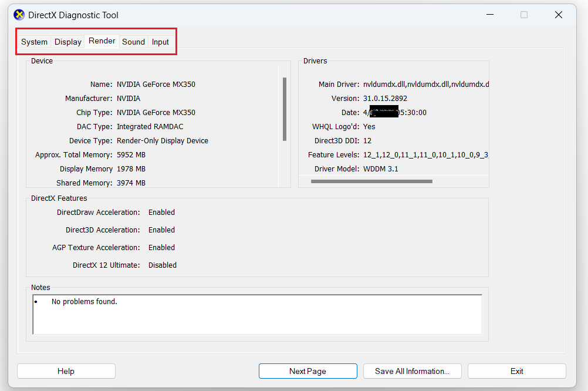The width and height of the screenshot is (588, 391).
Task: Click the WHQL Logo'd Yes value
Action: click(369, 126)
